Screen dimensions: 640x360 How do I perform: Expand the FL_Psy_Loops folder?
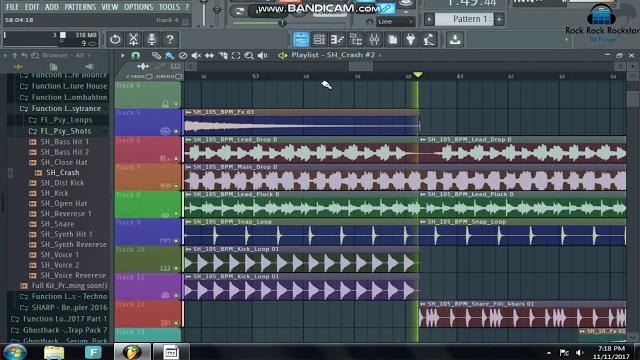(x=60, y=120)
